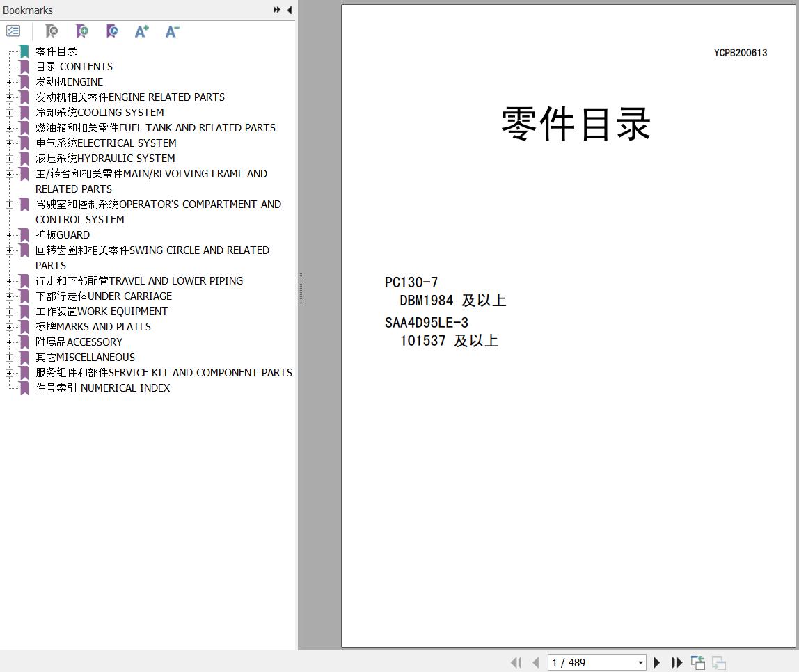Image resolution: width=799 pixels, height=672 pixels.
Task: Expand the HYDRAULIC SYSTEM bookmark node
Action: [x=8, y=159]
